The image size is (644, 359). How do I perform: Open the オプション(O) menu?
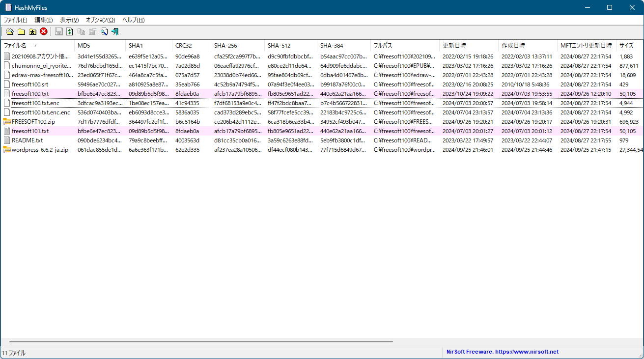click(x=100, y=20)
